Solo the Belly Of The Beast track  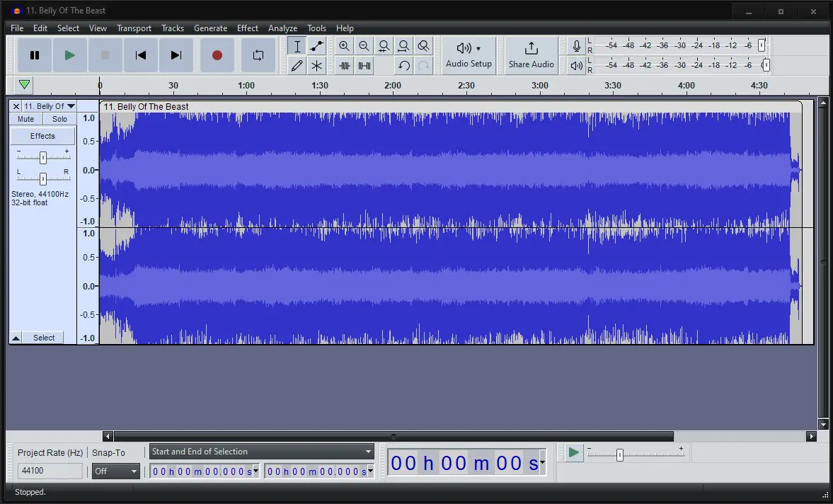click(x=59, y=119)
